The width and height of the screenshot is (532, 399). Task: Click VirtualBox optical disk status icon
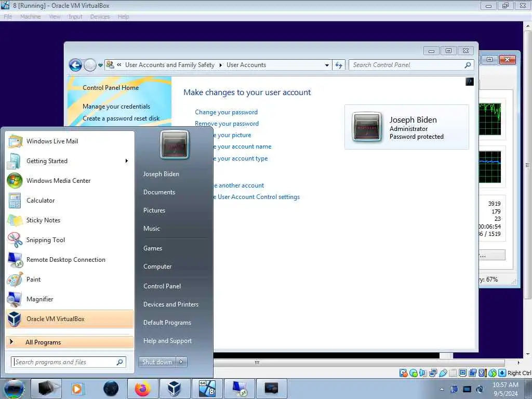[x=413, y=373]
